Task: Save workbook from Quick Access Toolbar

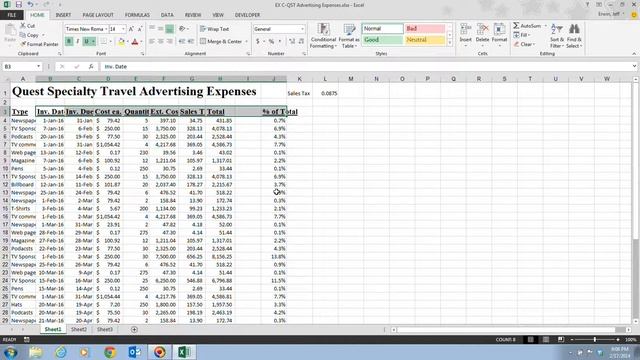Action: pyautogui.click(x=19, y=4)
